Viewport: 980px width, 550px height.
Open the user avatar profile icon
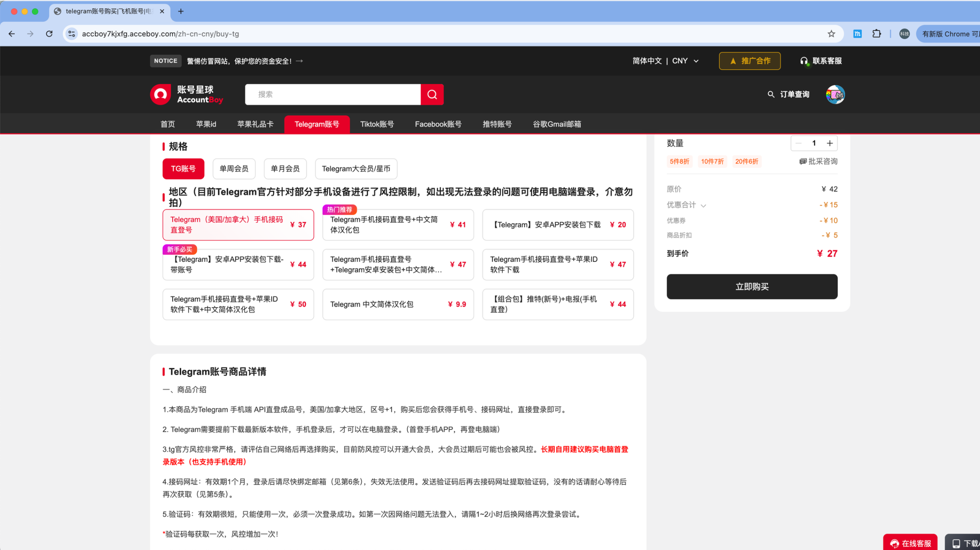835,95
